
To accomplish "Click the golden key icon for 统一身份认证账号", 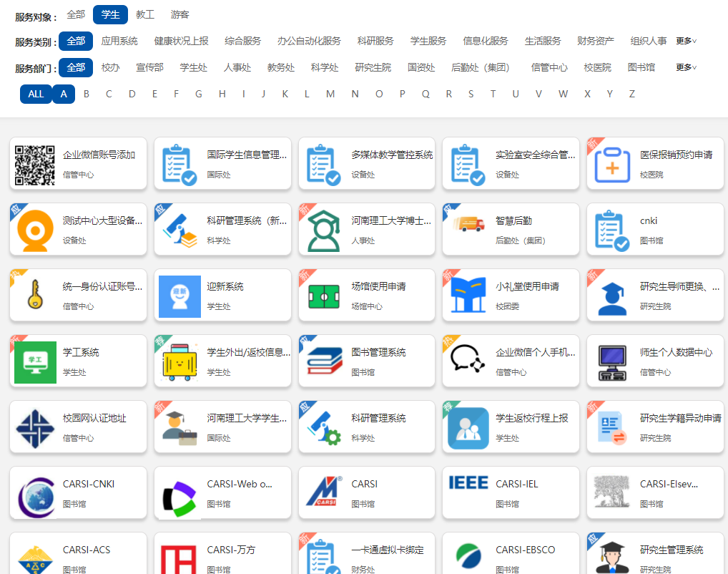I will pos(35,295).
